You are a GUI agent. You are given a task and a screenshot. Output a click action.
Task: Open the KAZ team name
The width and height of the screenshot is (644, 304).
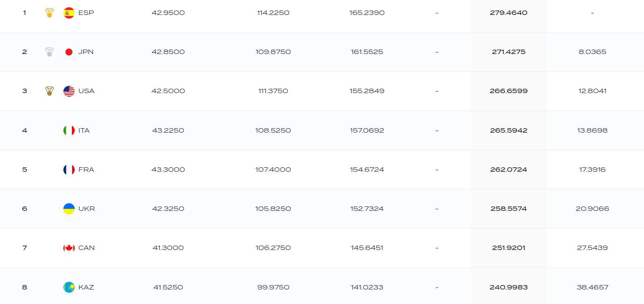tap(86, 287)
